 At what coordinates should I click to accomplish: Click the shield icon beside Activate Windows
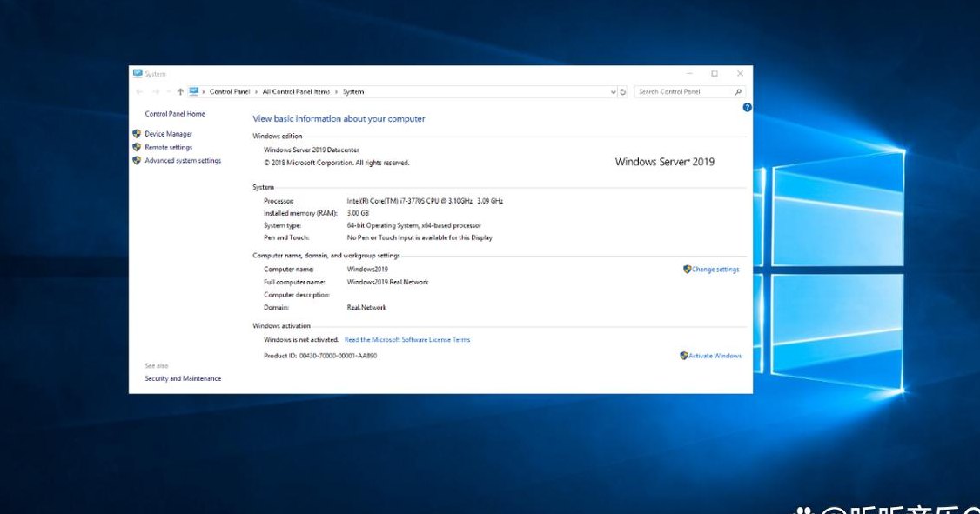684,356
